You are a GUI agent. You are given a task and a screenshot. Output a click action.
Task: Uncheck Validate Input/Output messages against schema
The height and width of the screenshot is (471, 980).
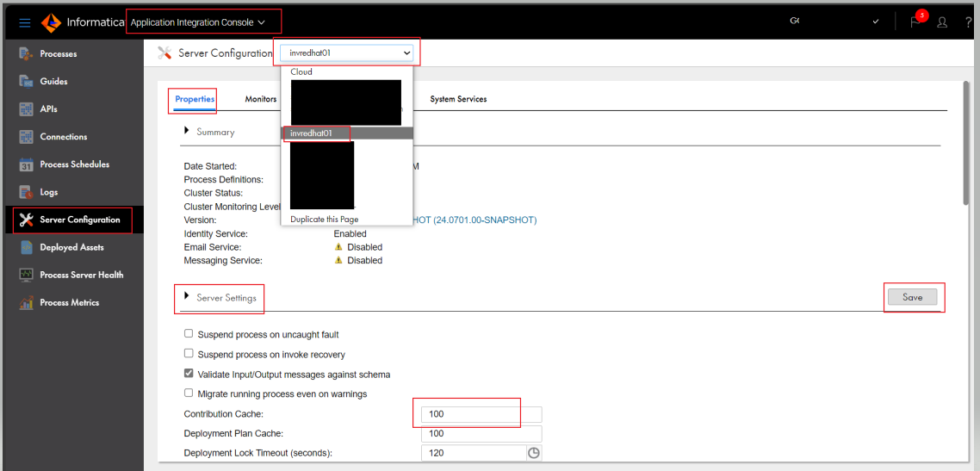[189, 374]
